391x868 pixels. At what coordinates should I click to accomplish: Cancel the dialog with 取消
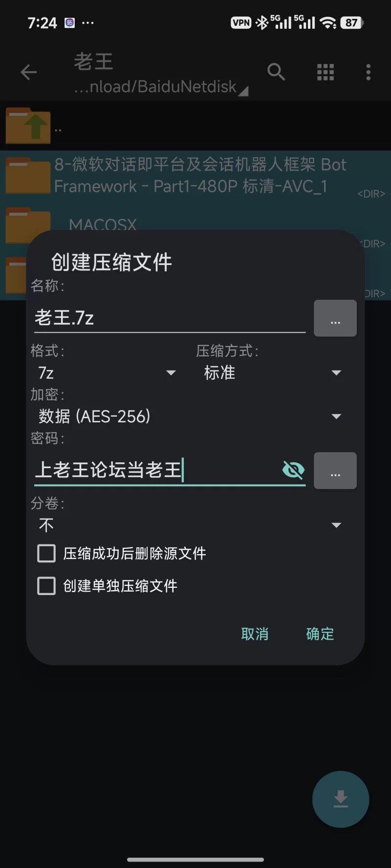(x=255, y=633)
